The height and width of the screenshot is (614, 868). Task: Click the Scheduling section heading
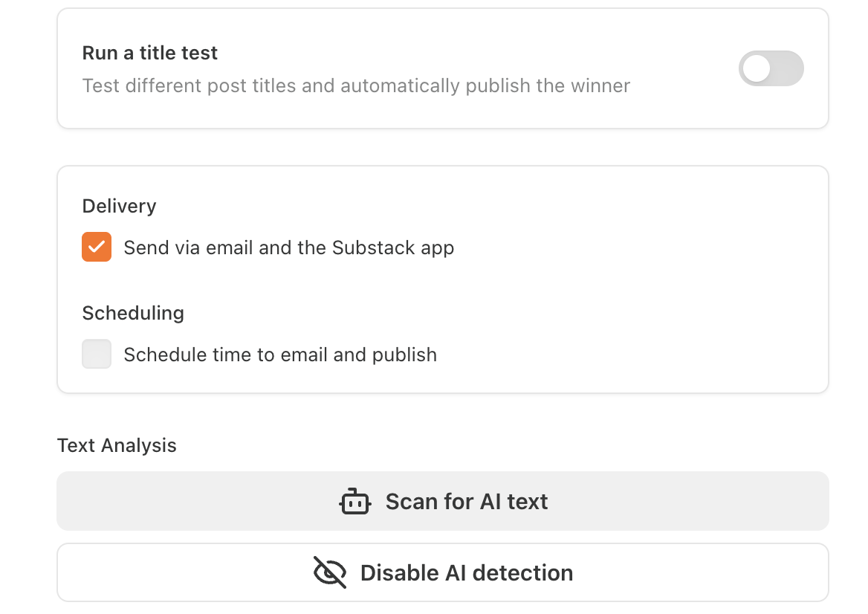click(133, 313)
